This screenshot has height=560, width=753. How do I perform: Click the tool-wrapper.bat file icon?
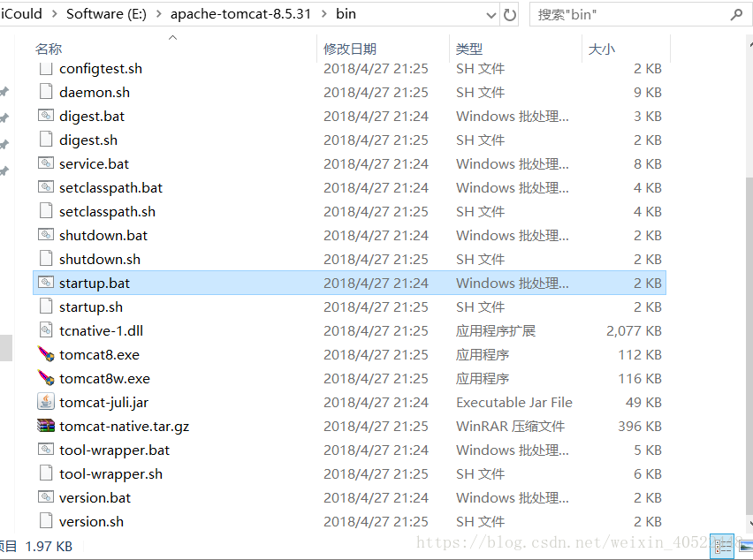46,450
